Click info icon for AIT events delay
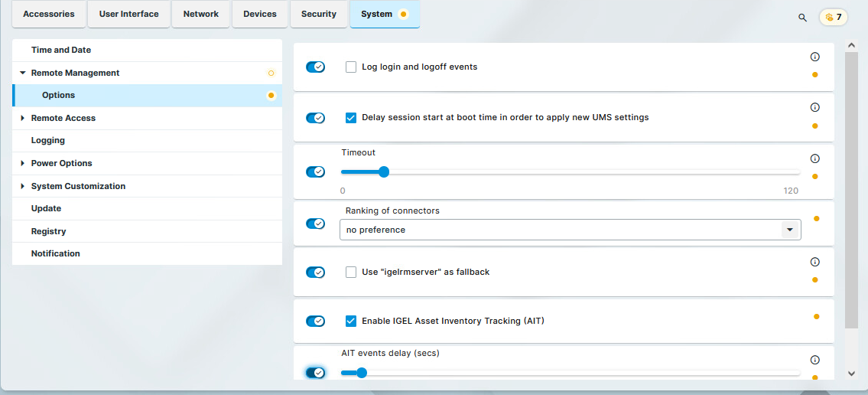Image resolution: width=868 pixels, height=395 pixels. (x=814, y=360)
